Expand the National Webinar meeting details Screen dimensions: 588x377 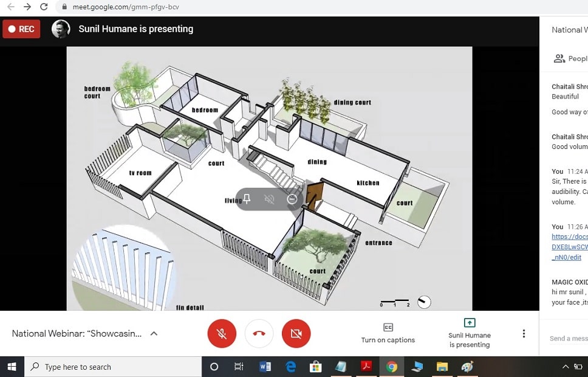coord(154,333)
